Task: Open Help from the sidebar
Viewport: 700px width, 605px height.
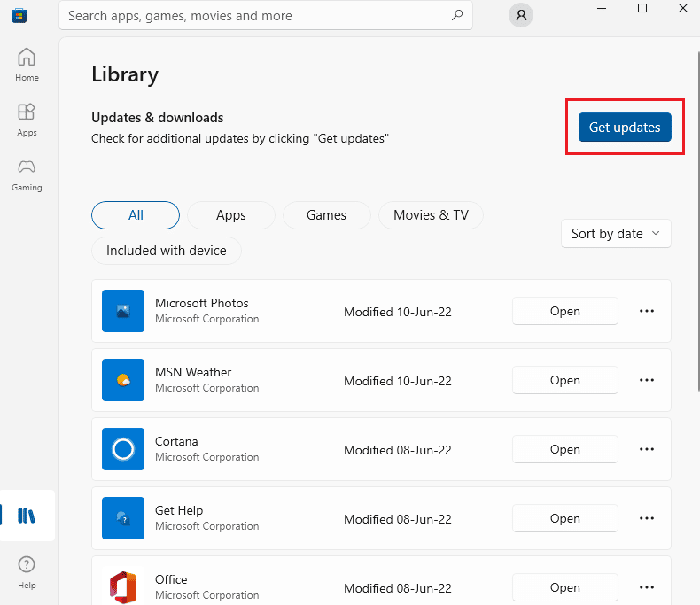Action: [27, 571]
